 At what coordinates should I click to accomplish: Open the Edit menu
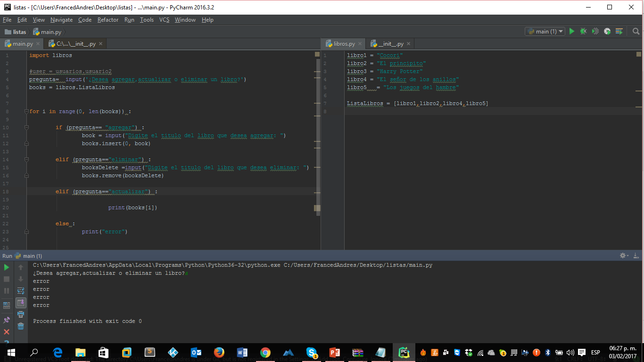tap(22, 20)
